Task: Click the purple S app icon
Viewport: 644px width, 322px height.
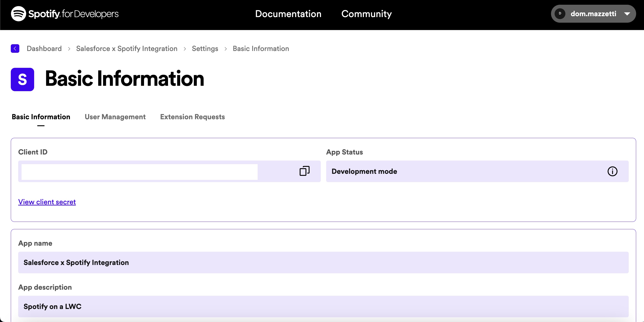Action: (x=22, y=79)
